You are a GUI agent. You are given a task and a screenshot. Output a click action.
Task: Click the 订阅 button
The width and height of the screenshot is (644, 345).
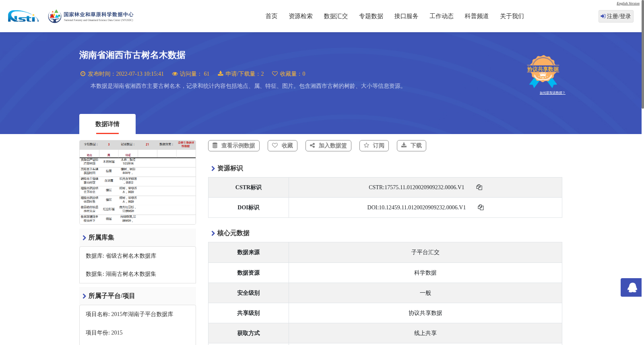374,146
